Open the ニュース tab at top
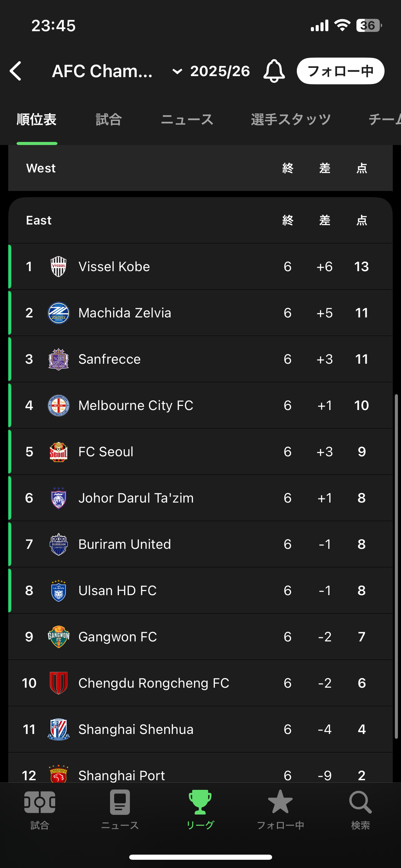The width and height of the screenshot is (401, 868). 187,120
